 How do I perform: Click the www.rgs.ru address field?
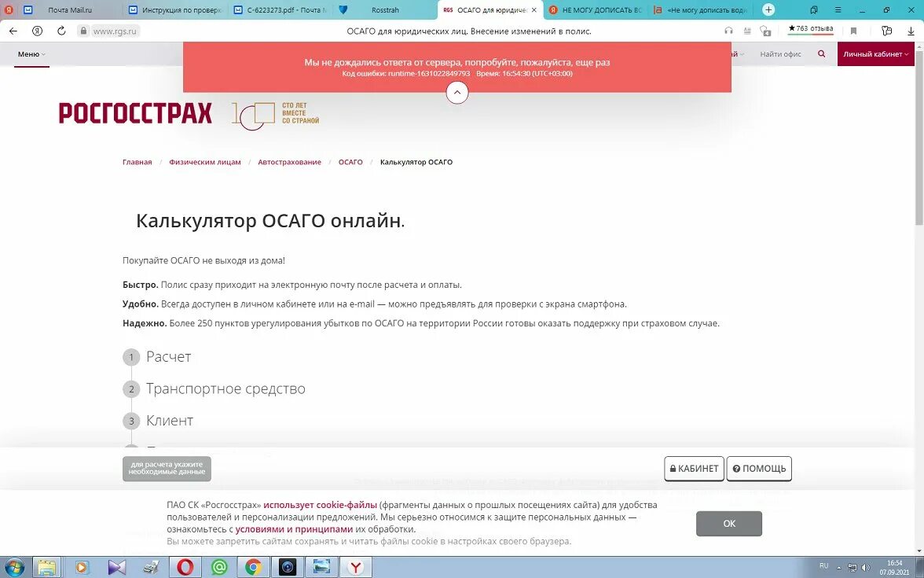(115, 31)
